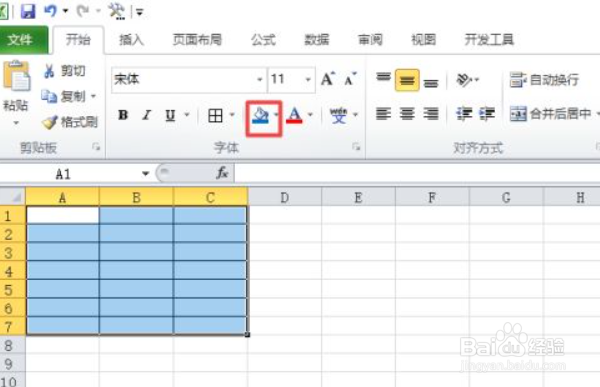Click the fx Insert Function icon

pos(222,173)
